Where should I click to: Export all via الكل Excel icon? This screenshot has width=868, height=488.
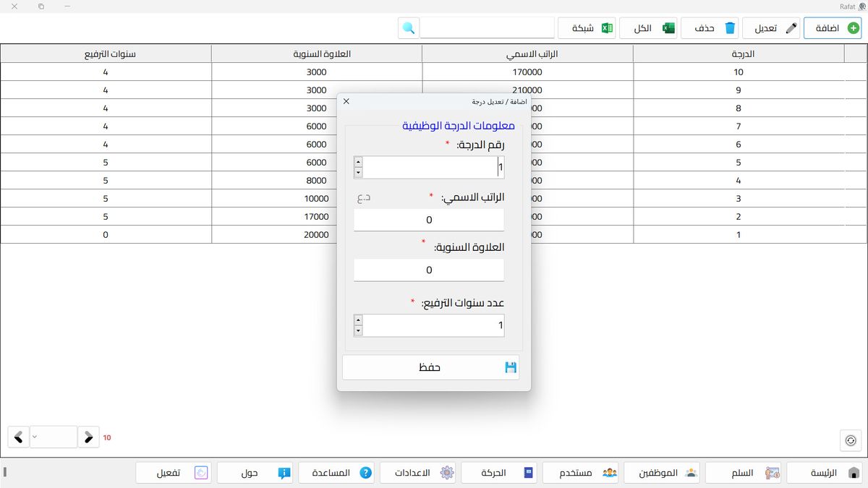point(668,28)
